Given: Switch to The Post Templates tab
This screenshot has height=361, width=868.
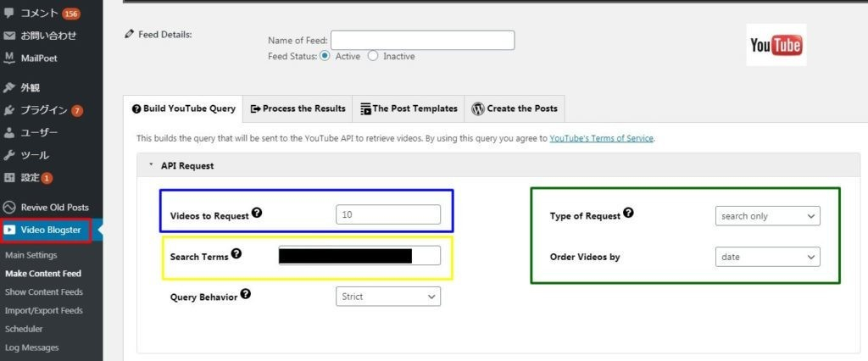Looking at the screenshot, I should (409, 108).
